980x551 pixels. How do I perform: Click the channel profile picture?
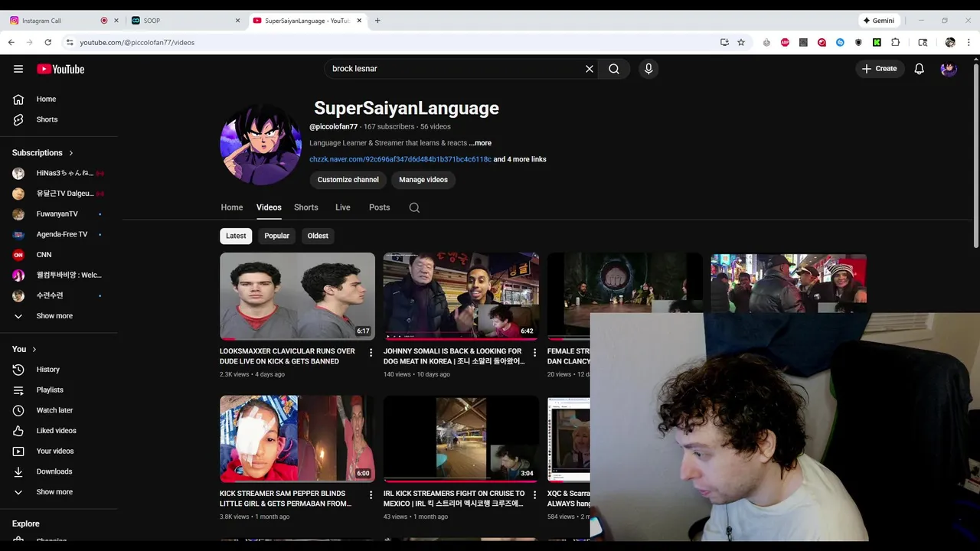[x=261, y=145]
